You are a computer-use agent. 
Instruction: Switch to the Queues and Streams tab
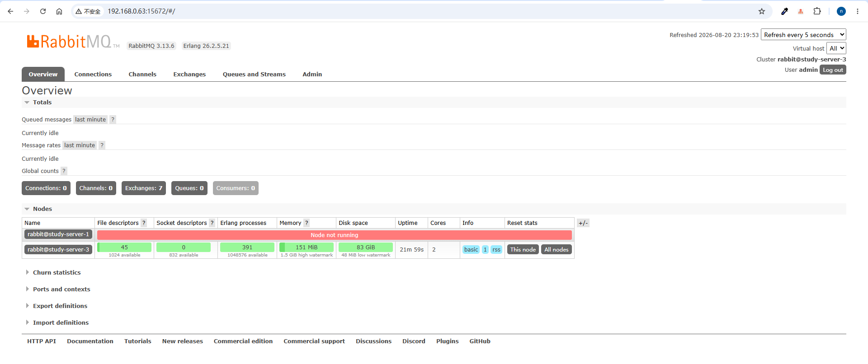(254, 74)
